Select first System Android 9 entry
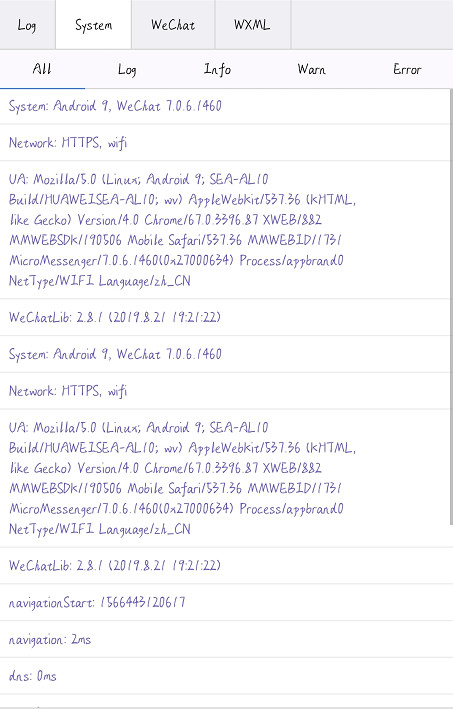The height and width of the screenshot is (709, 453). click(x=225, y=106)
